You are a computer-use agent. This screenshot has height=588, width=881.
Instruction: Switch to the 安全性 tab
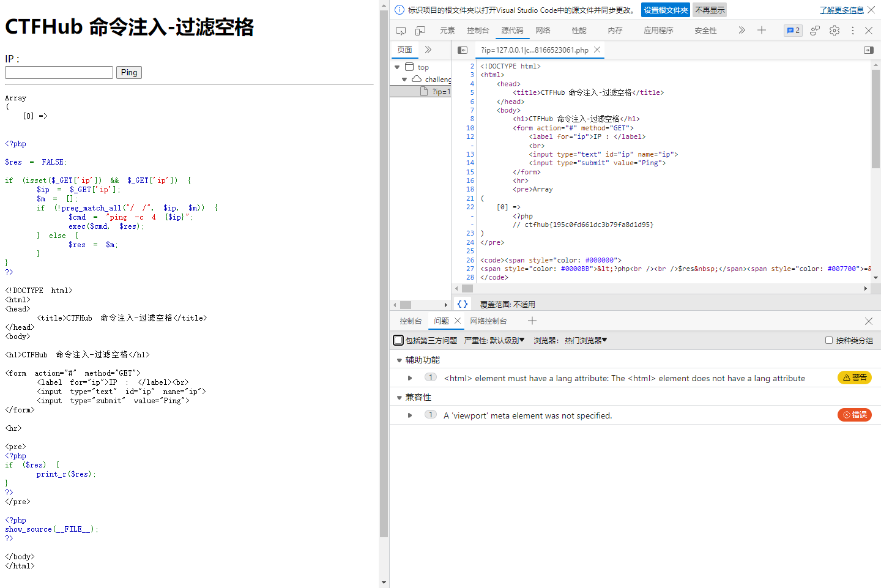(705, 31)
